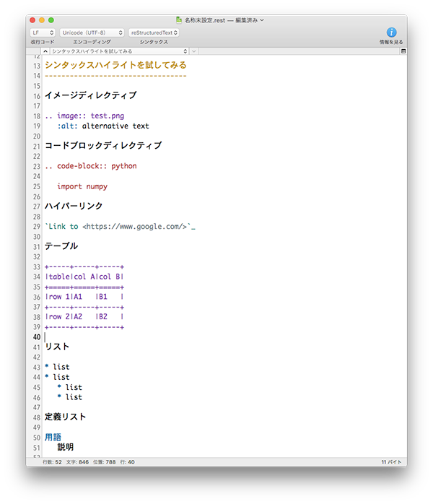
Task: Minimize the window with yellow button
Action: 42,20
